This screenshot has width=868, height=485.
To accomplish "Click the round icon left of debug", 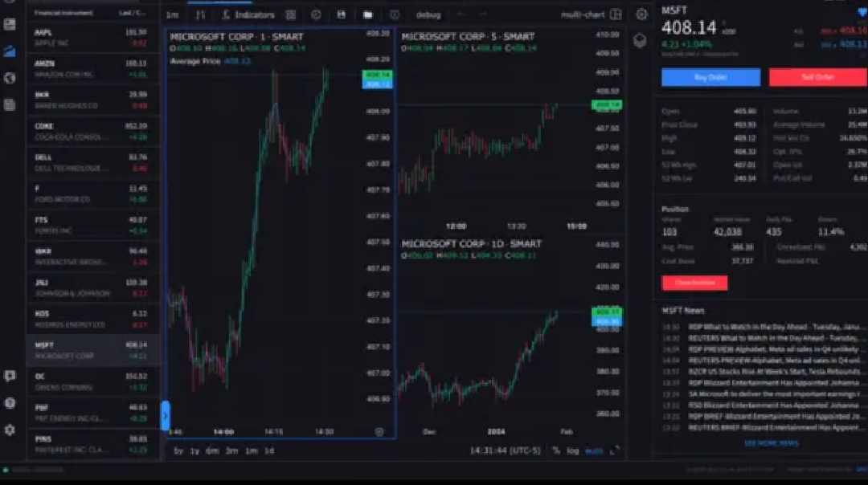I will [394, 15].
